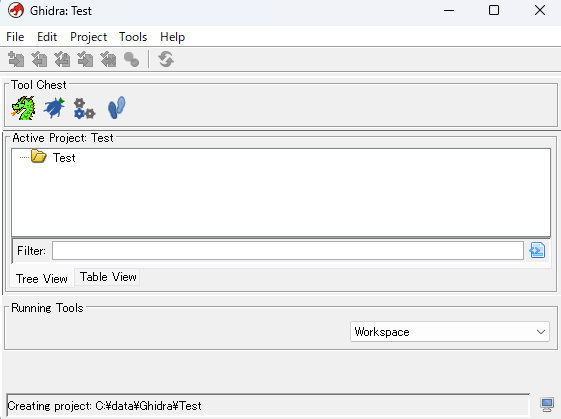This screenshot has height=419, width=561.
Task: Click the Find Checkouts toolbar icon
Action: pyautogui.click(x=131, y=59)
